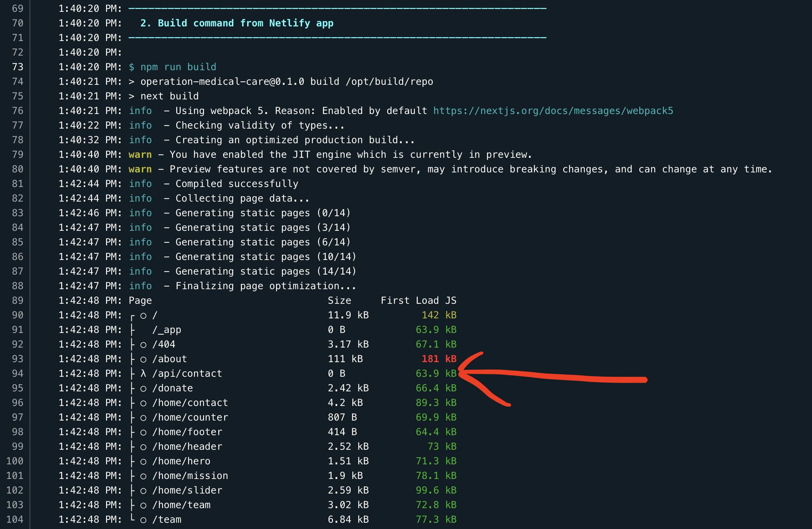The height and width of the screenshot is (529, 812).
Task: Open the nextjs.org webpack5 docs link
Action: [x=553, y=111]
